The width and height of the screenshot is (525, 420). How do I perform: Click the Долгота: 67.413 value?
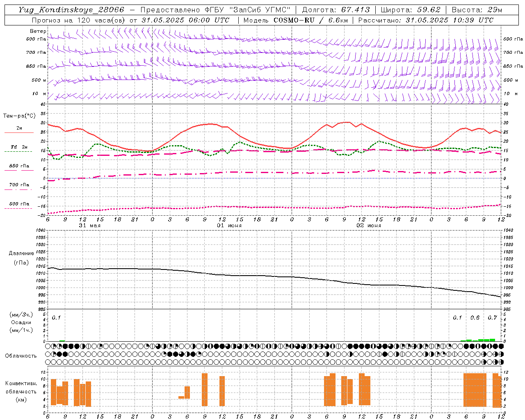click(336, 10)
